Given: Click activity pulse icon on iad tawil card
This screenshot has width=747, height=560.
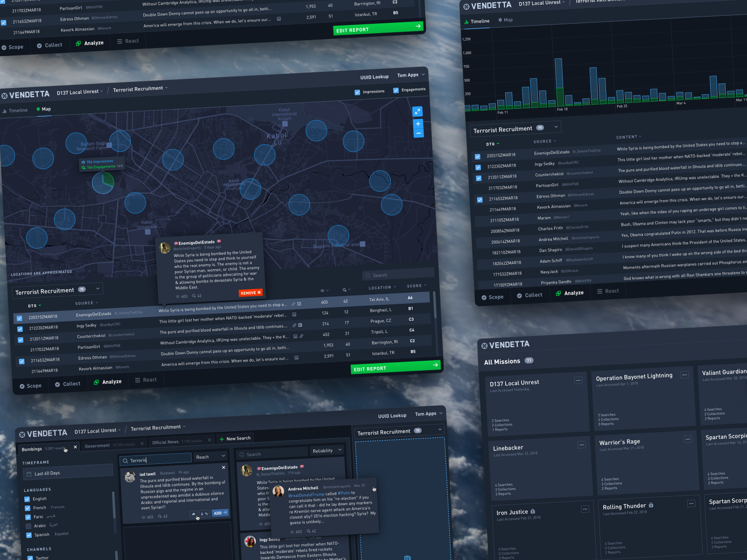Looking at the screenshot, I should 204,514.
